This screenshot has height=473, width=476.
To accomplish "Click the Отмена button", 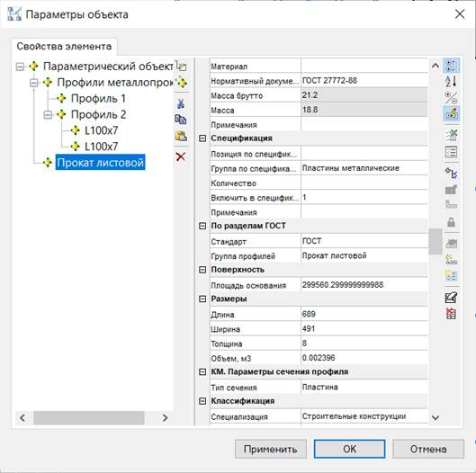I will 428,449.
